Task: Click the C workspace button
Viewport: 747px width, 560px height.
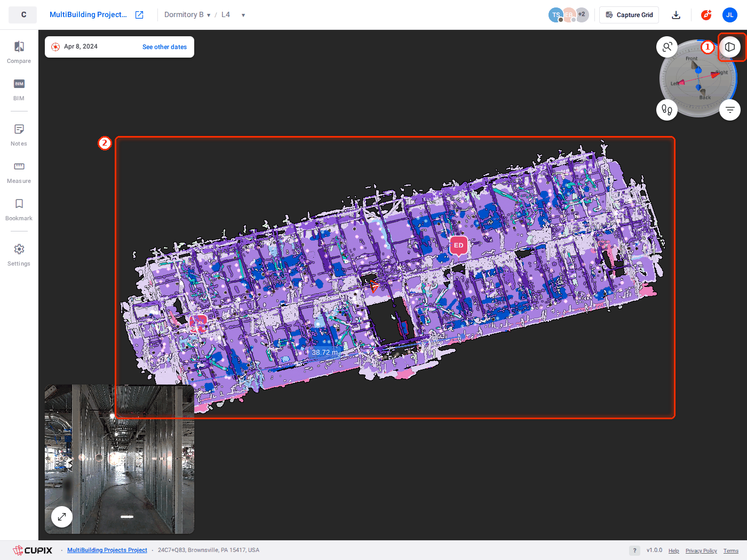Action: 23,15
